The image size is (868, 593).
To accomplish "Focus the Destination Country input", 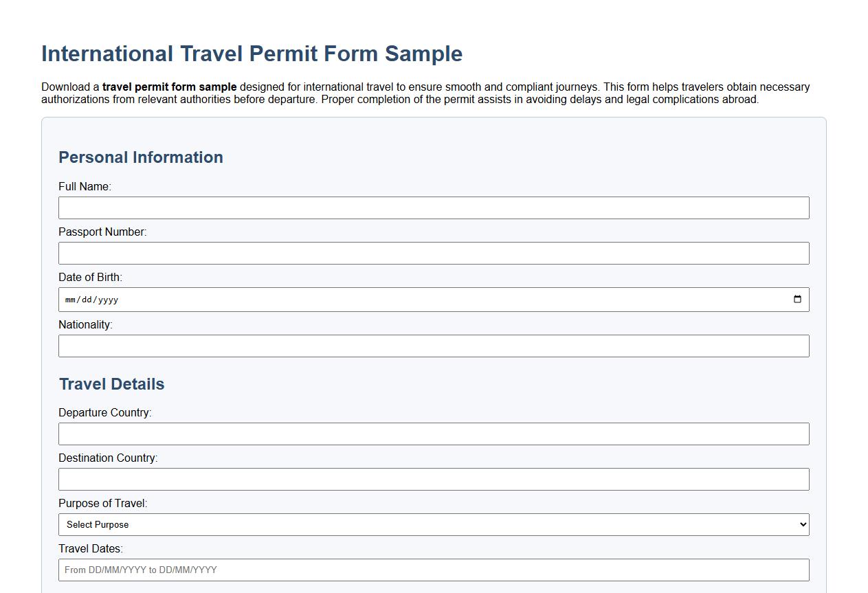I will tap(434, 479).
